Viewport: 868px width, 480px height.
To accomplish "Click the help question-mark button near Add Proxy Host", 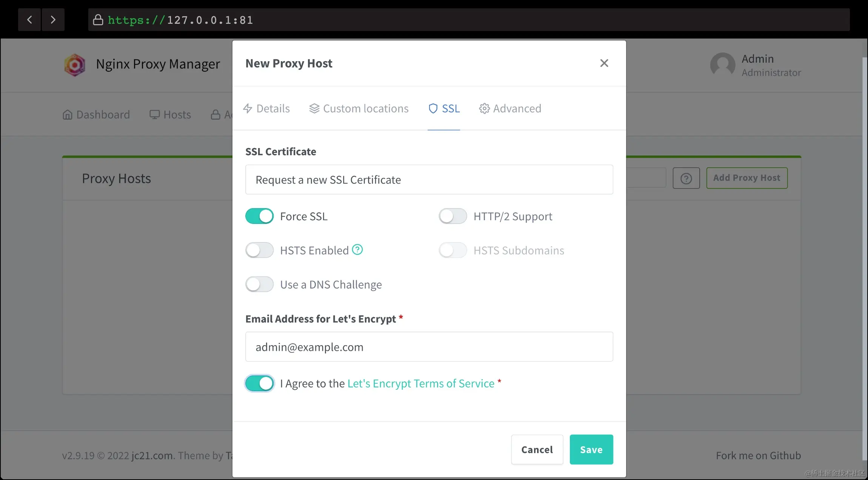I will pos(686,178).
